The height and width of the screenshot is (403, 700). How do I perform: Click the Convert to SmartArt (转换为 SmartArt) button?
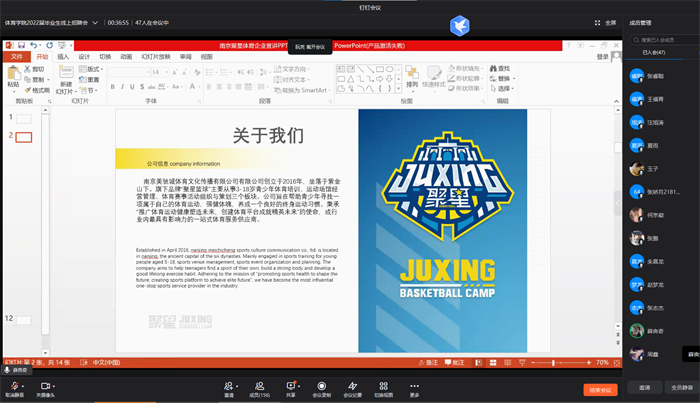(302, 90)
